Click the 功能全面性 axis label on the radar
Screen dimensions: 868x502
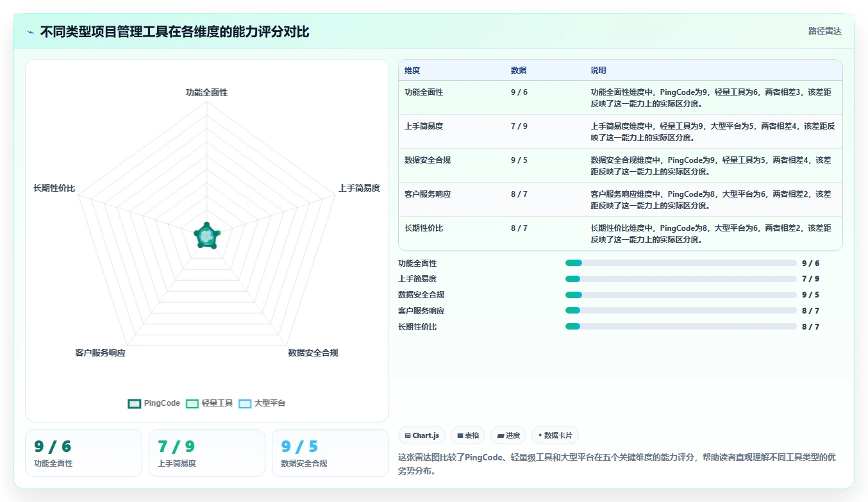click(x=206, y=92)
